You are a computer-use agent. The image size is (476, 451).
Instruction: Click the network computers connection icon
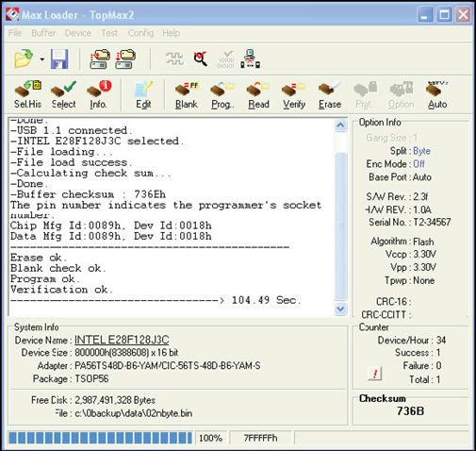[250, 58]
